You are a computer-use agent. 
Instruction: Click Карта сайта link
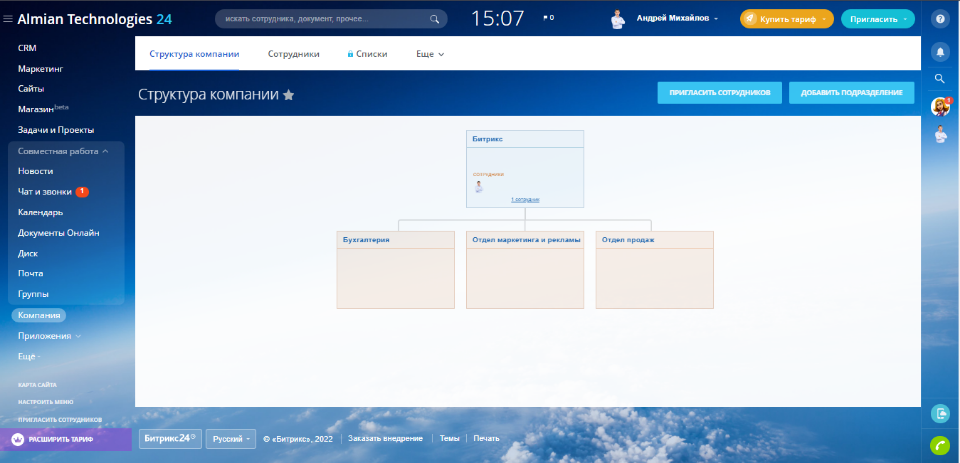click(37, 385)
